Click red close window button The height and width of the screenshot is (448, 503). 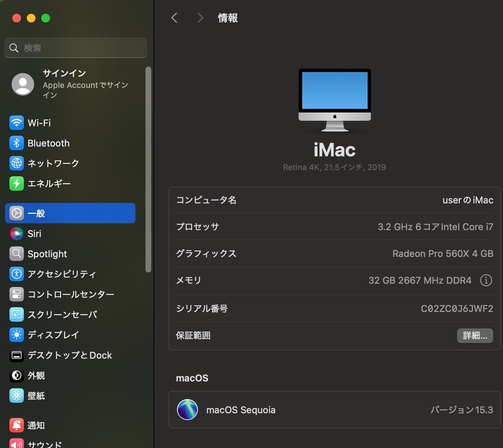coord(17,18)
